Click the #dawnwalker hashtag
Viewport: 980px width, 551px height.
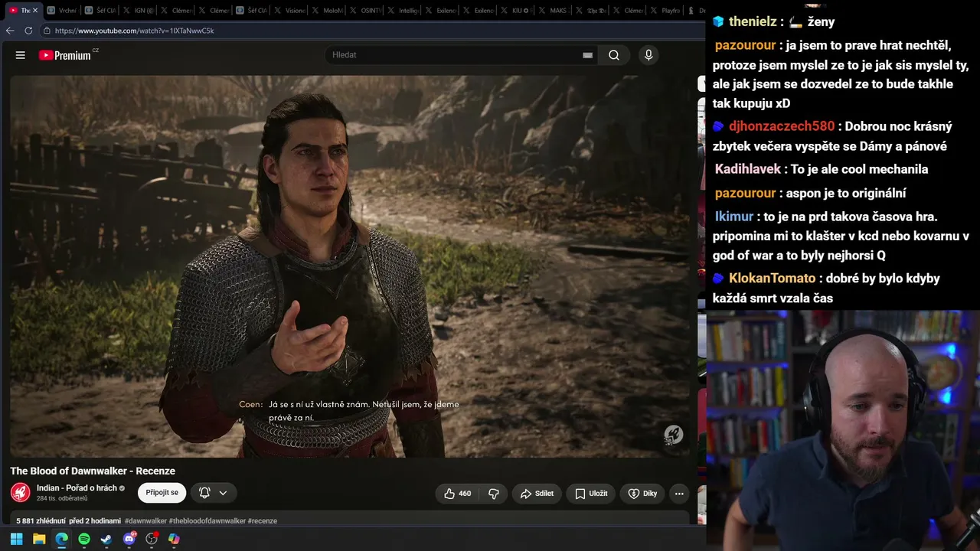click(x=145, y=521)
